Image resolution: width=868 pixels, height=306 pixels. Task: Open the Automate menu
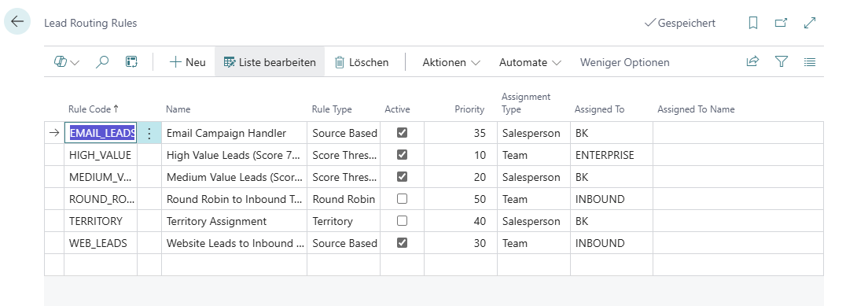coord(530,63)
